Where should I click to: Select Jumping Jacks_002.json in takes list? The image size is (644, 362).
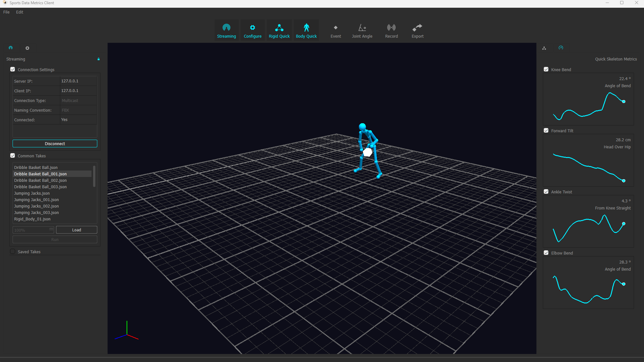[36, 206]
